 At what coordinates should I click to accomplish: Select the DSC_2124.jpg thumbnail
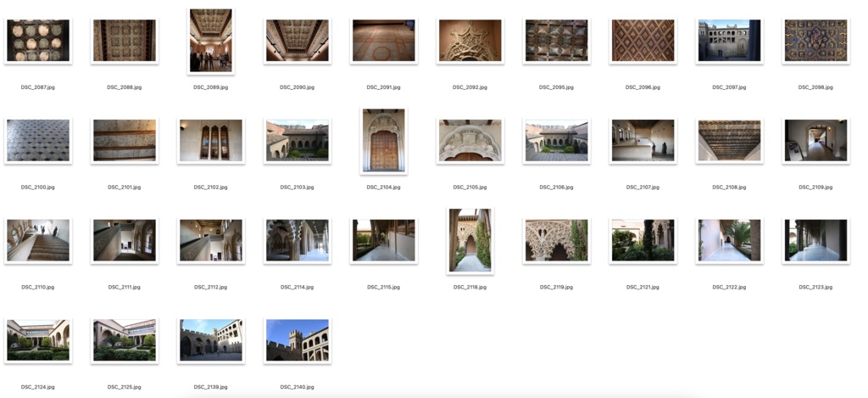pos(37,339)
